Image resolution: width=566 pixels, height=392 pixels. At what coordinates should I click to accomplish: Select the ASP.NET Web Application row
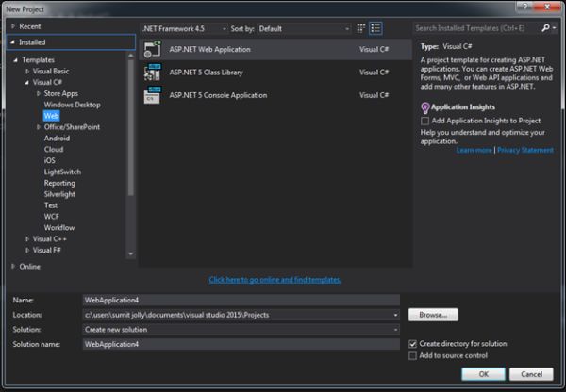pyautogui.click(x=275, y=49)
